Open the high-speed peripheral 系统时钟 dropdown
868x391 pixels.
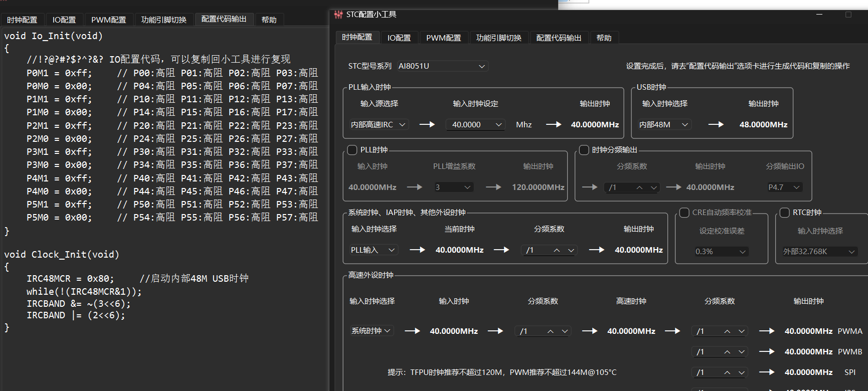372,331
